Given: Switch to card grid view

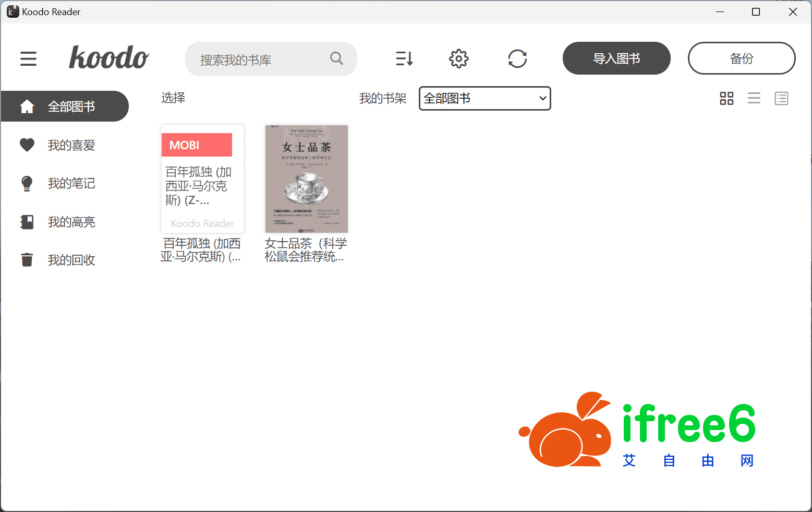Looking at the screenshot, I should click(726, 98).
